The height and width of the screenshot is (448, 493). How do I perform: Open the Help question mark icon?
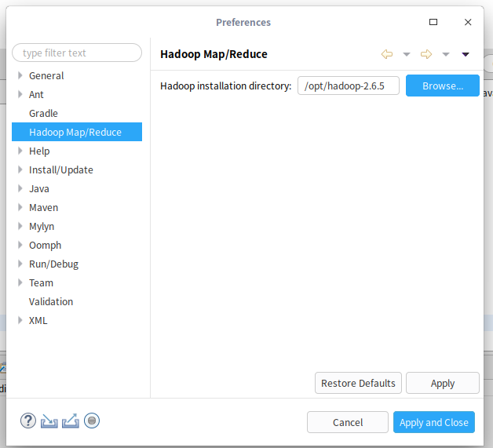(28, 421)
